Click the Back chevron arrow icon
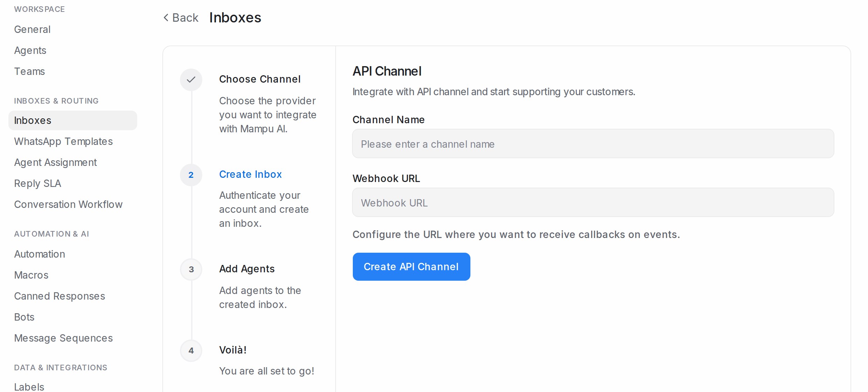This screenshot has width=868, height=392. click(x=166, y=17)
